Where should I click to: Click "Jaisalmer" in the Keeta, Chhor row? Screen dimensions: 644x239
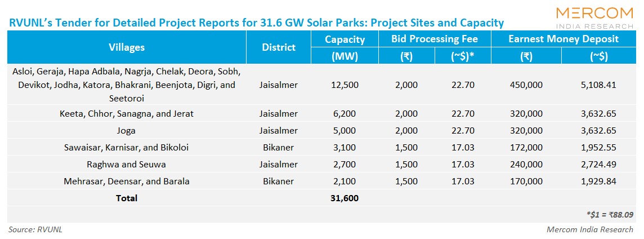pyautogui.click(x=279, y=114)
